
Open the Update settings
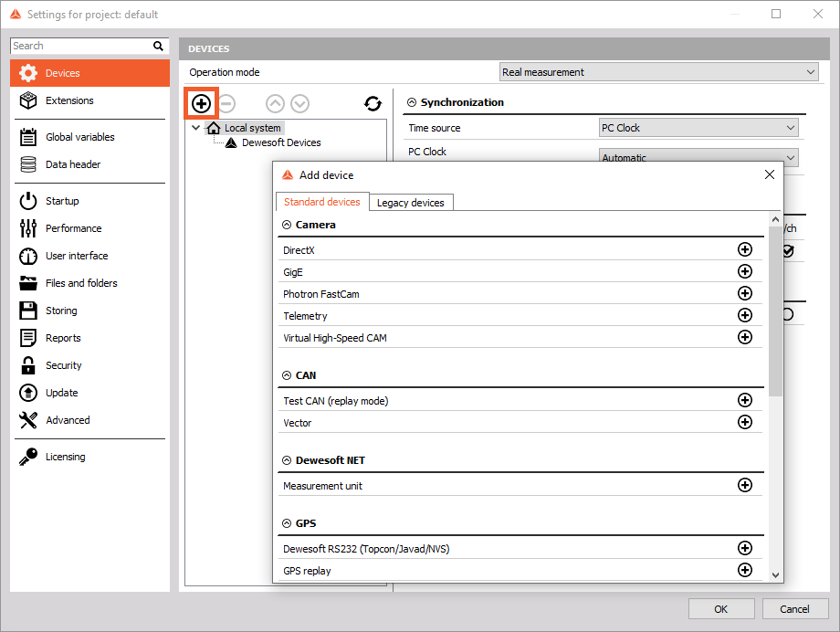pyautogui.click(x=90, y=393)
